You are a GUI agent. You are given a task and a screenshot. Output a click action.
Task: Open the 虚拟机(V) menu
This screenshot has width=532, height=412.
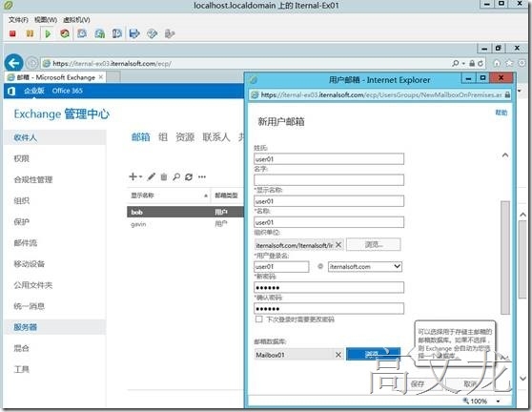point(76,20)
